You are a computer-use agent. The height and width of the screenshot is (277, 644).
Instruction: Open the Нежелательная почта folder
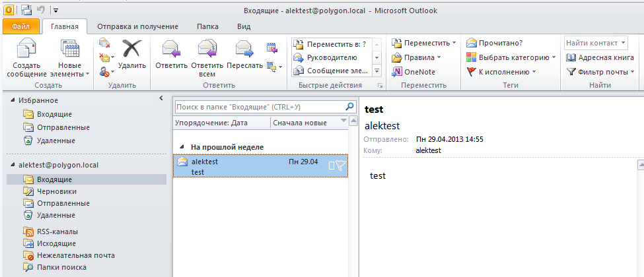click(x=75, y=255)
